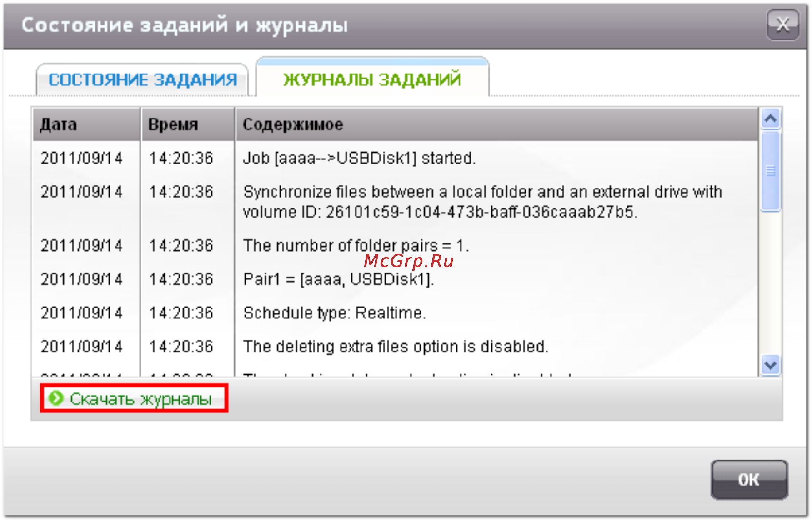
Task: Switch to the Состояние задания tab
Action: [x=142, y=80]
